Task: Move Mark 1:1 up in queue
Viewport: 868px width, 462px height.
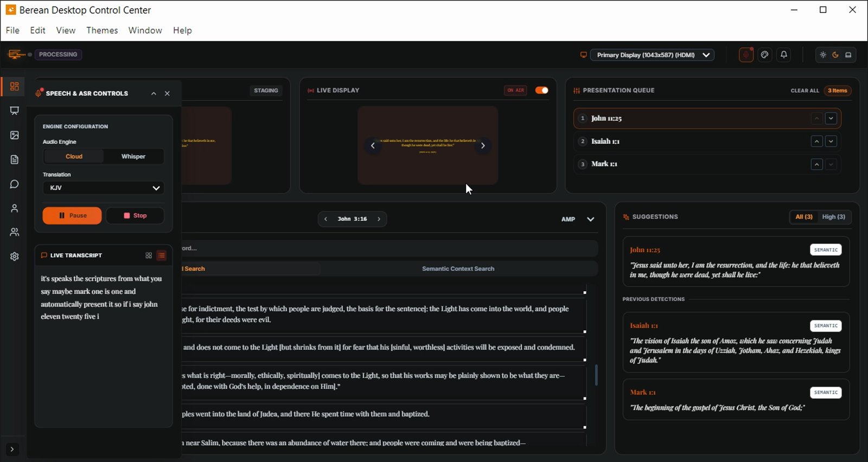Action: coord(817,164)
